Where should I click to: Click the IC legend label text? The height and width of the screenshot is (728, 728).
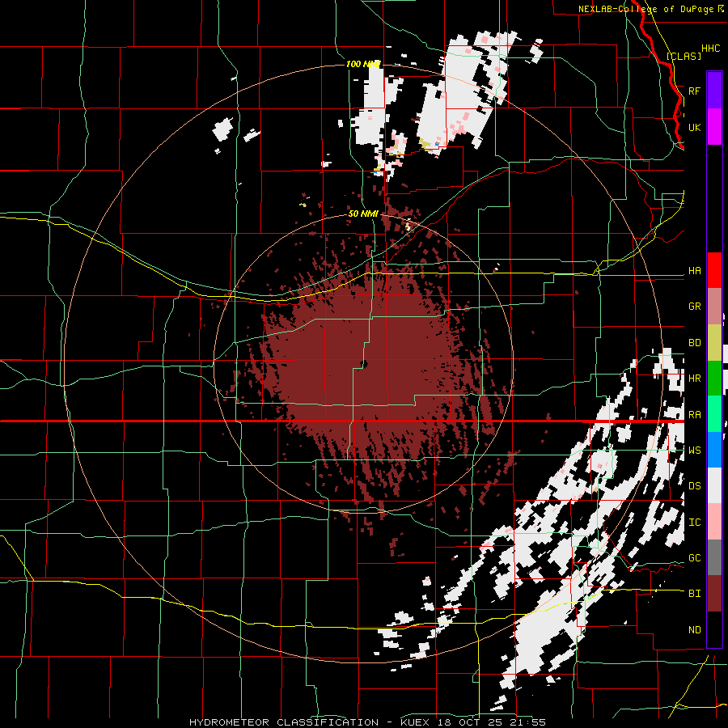click(694, 523)
